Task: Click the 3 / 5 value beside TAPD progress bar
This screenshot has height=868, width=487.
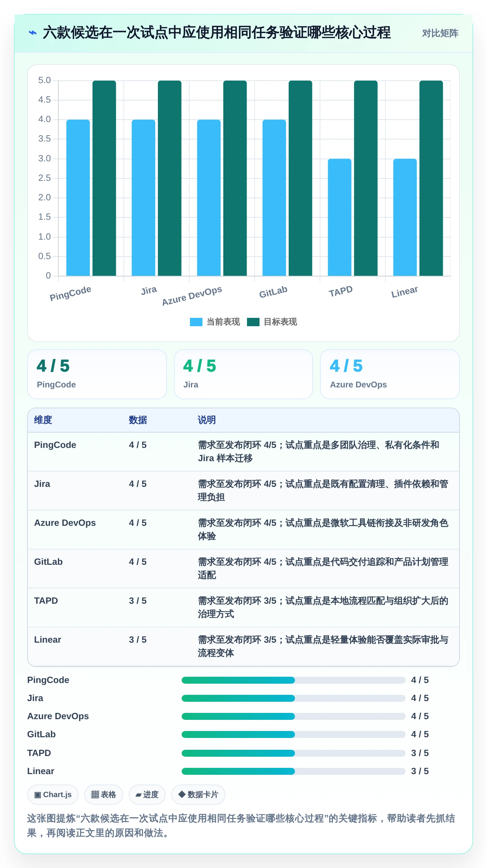Action: [x=420, y=753]
